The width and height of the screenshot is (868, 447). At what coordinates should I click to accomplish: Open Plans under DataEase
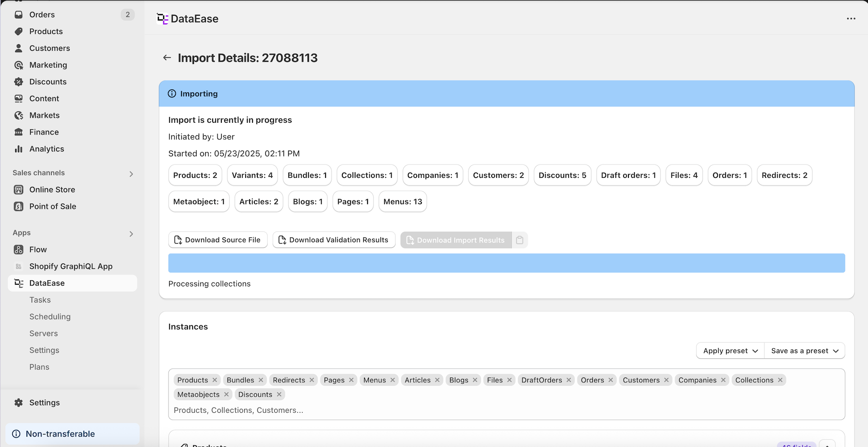point(39,367)
